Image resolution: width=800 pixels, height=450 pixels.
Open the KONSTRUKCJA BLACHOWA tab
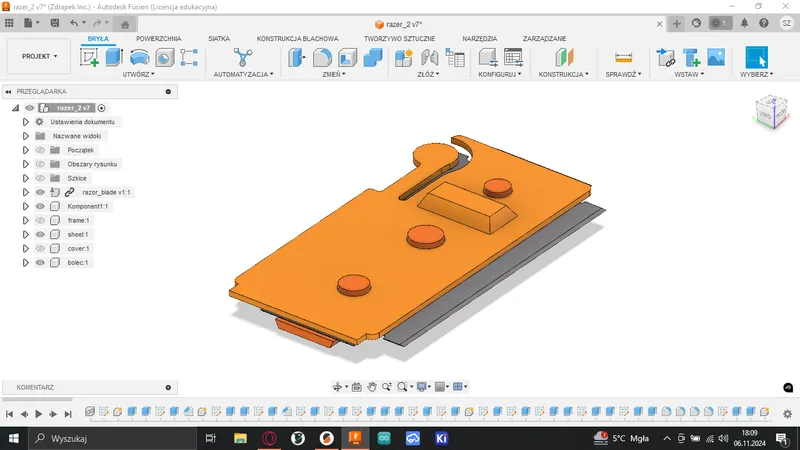coord(297,38)
